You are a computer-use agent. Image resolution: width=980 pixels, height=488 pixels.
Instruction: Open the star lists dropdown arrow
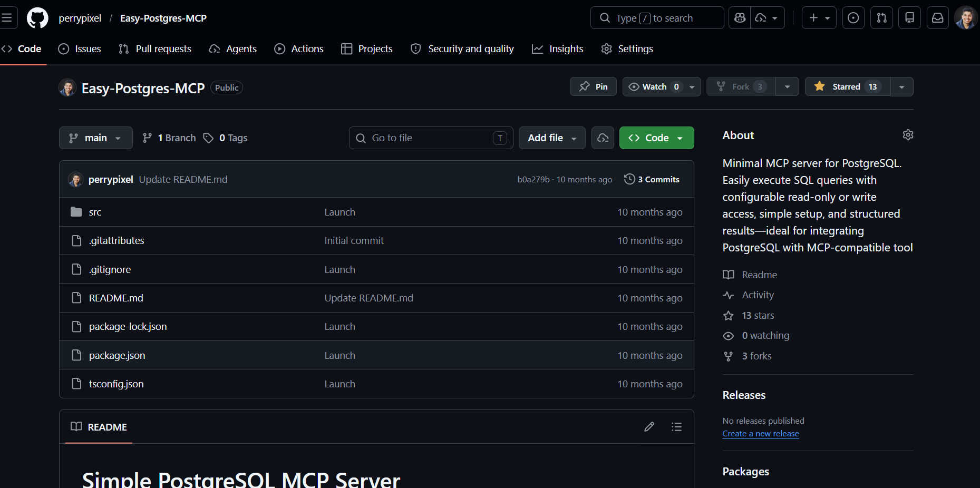click(x=902, y=86)
